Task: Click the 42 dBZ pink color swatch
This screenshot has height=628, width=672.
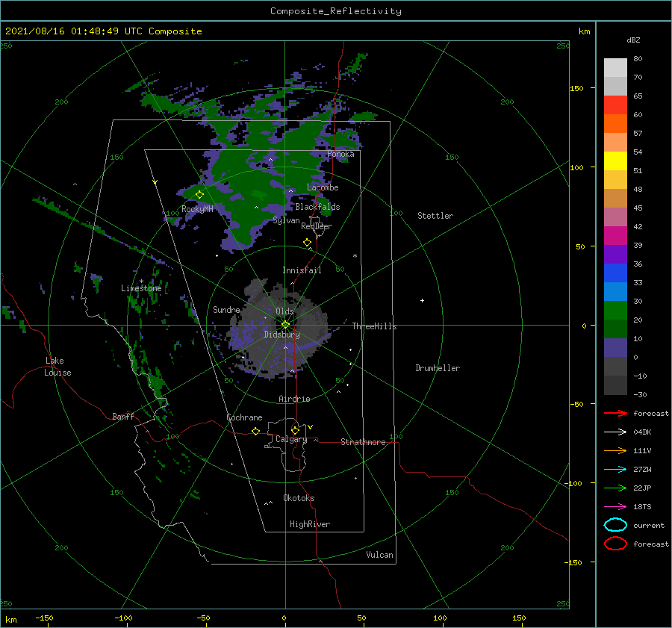Action: coord(615,217)
